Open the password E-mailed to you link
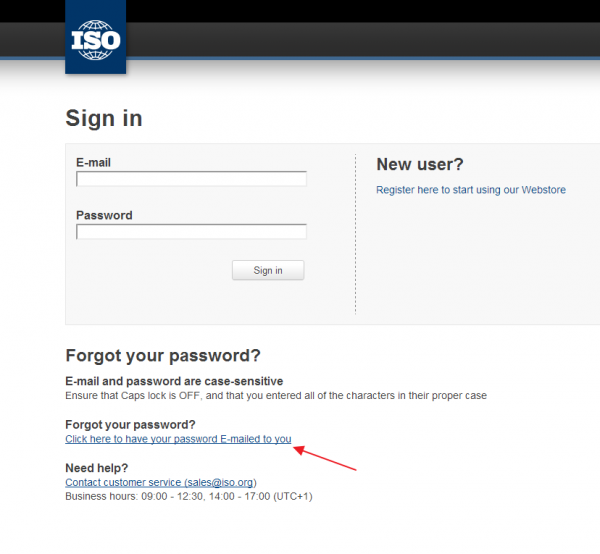600x554 pixels. pos(178,439)
